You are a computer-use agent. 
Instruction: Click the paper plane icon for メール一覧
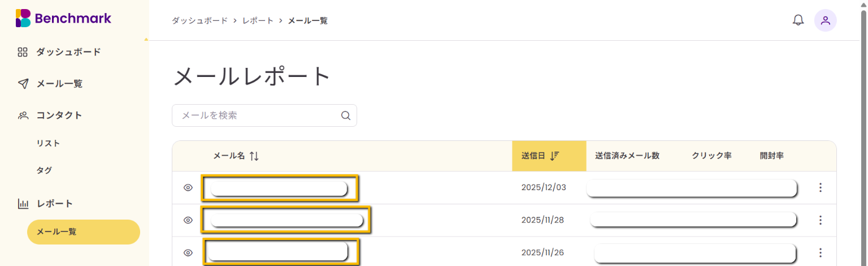click(23, 84)
